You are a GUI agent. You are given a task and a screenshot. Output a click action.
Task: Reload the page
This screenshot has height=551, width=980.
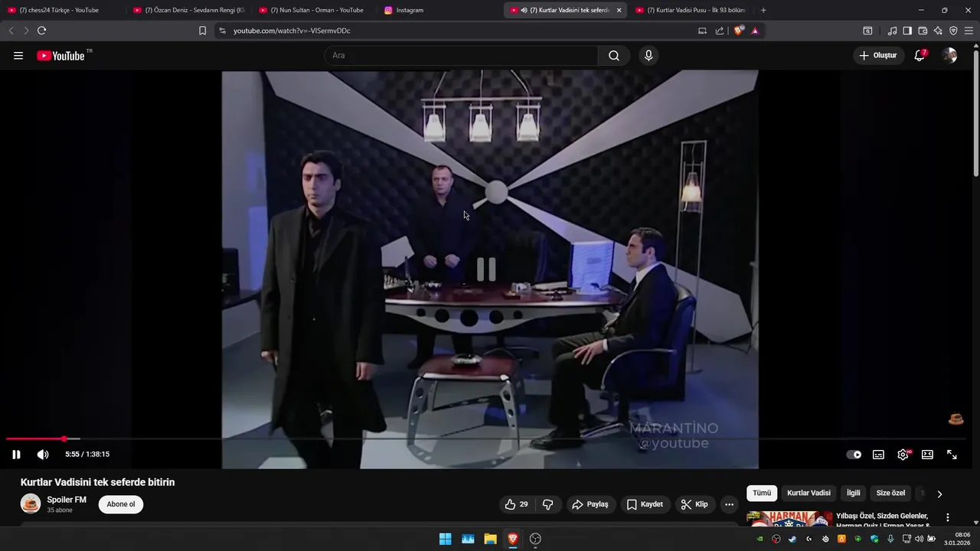click(41, 31)
